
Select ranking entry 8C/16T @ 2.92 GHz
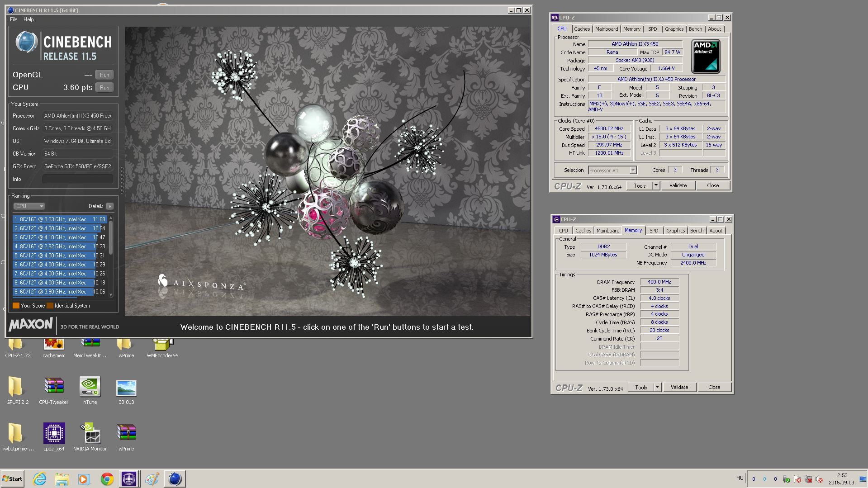coord(59,246)
